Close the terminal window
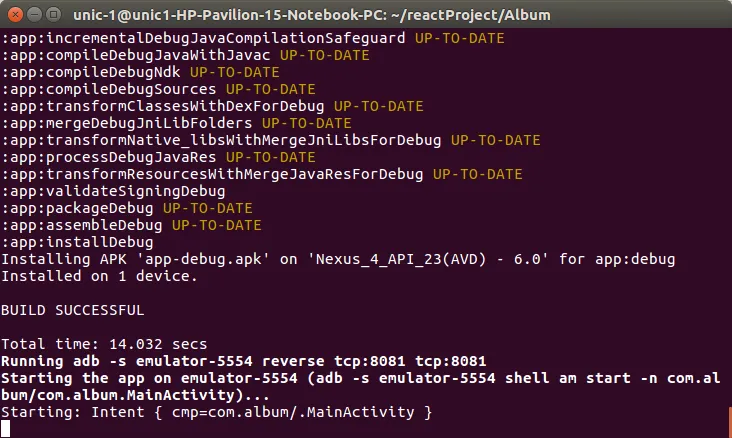Screen dimensions: 732x438 coord(14,14)
